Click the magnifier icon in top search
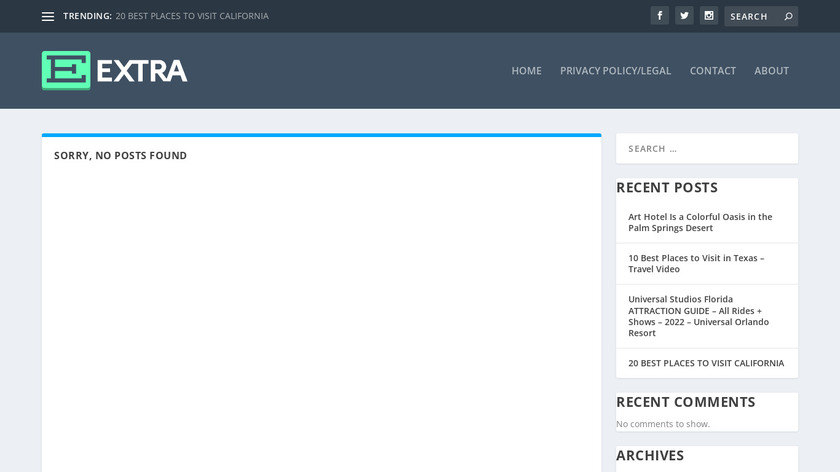 [788, 17]
